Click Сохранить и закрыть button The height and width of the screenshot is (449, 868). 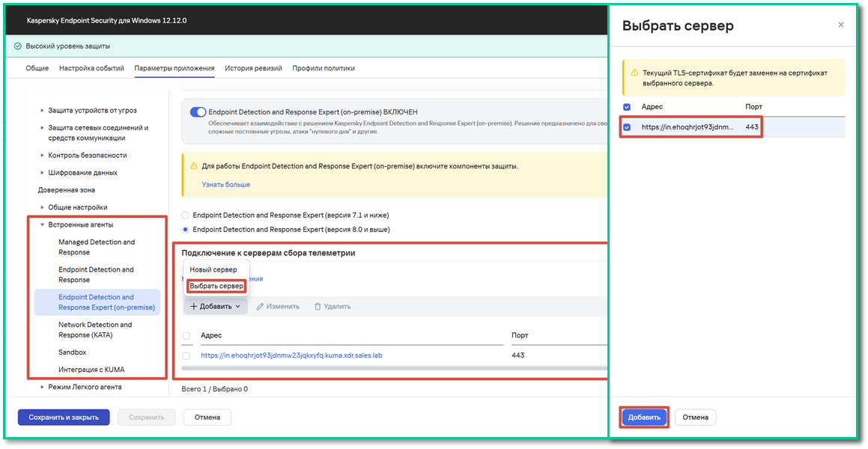[64, 418]
